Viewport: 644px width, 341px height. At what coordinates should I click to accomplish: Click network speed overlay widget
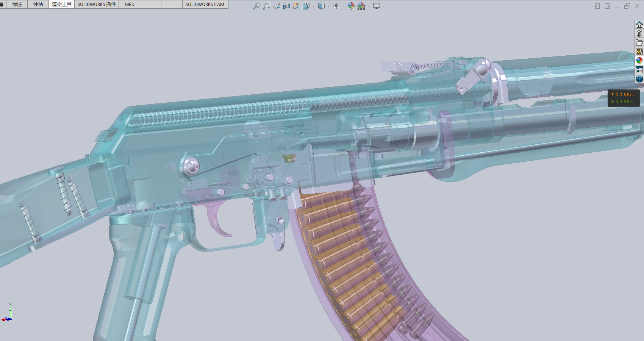(624, 98)
